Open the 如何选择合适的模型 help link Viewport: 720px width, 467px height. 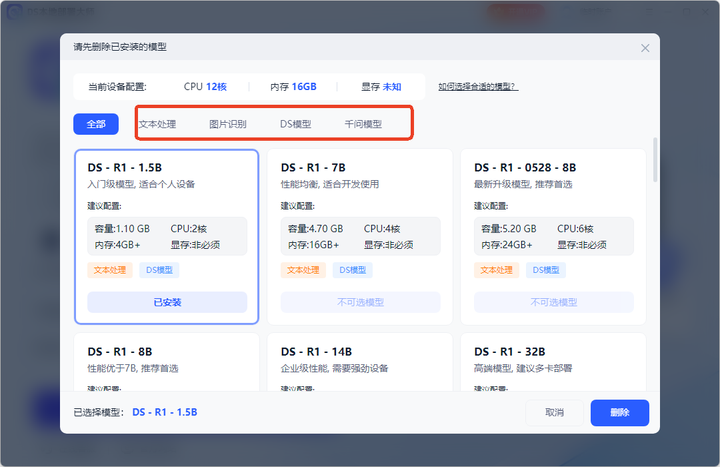click(478, 86)
